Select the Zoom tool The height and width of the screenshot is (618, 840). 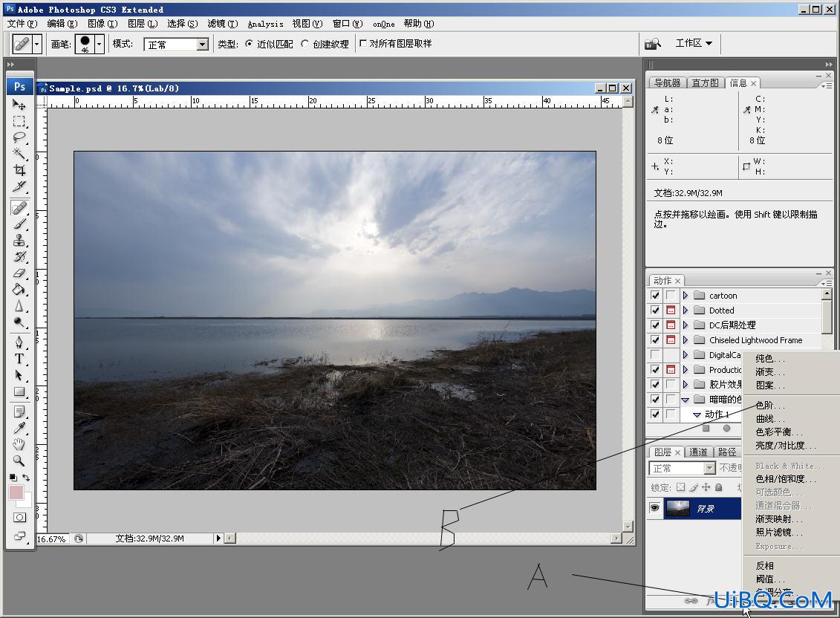point(19,461)
